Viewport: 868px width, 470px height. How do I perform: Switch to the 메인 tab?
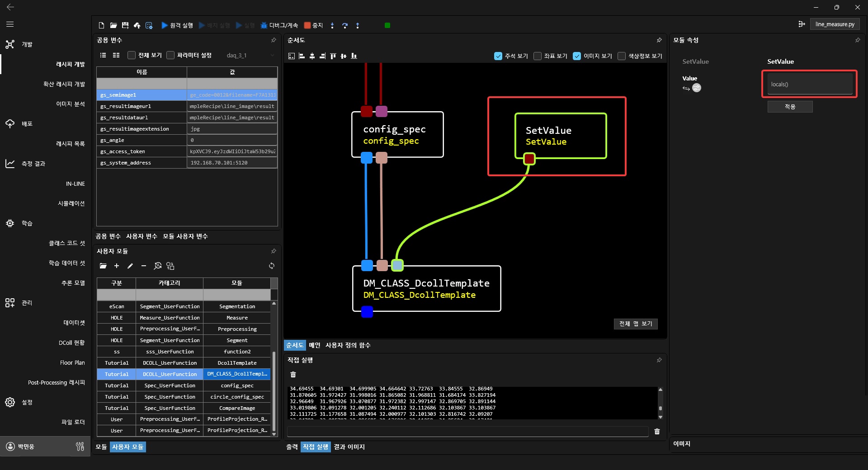[x=314, y=345]
